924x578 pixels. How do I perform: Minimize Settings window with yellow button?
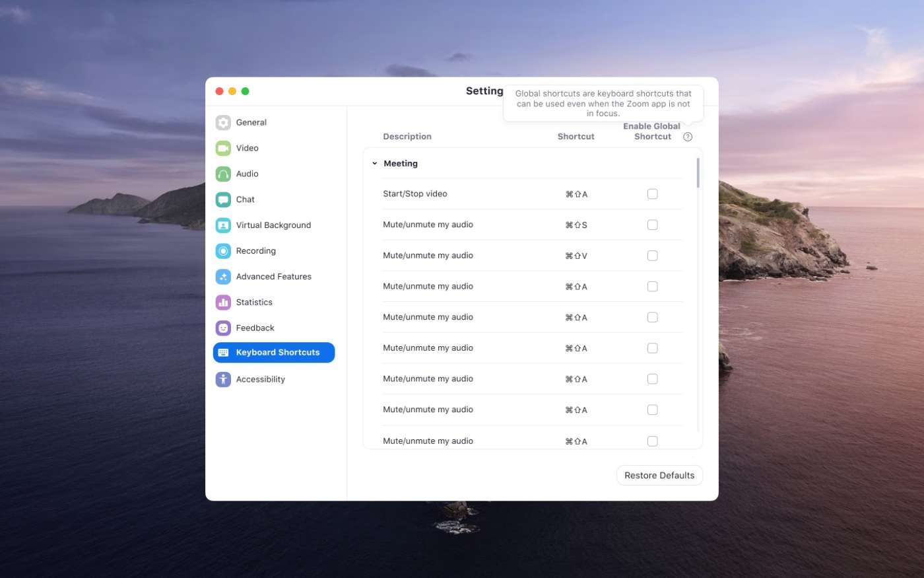(232, 91)
